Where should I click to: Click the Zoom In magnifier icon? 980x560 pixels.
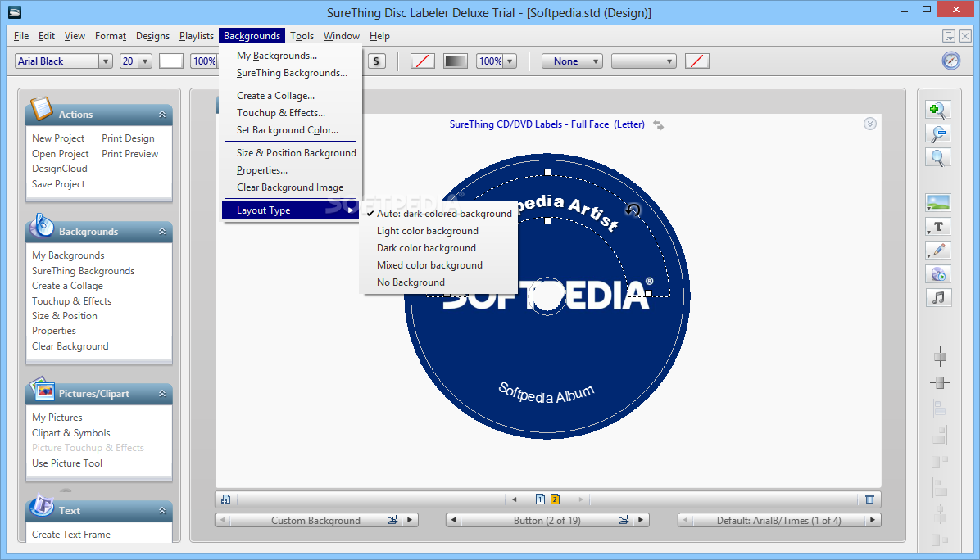[937, 110]
